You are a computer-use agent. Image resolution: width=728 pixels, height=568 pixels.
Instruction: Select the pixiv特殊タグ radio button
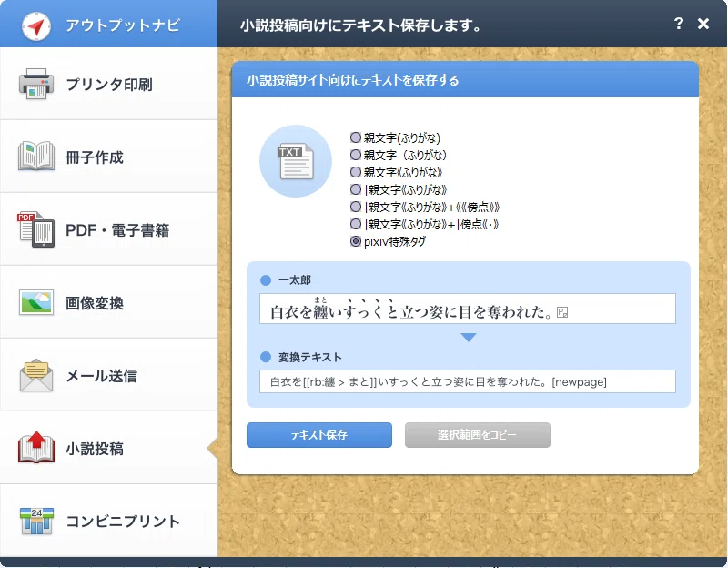pos(356,241)
